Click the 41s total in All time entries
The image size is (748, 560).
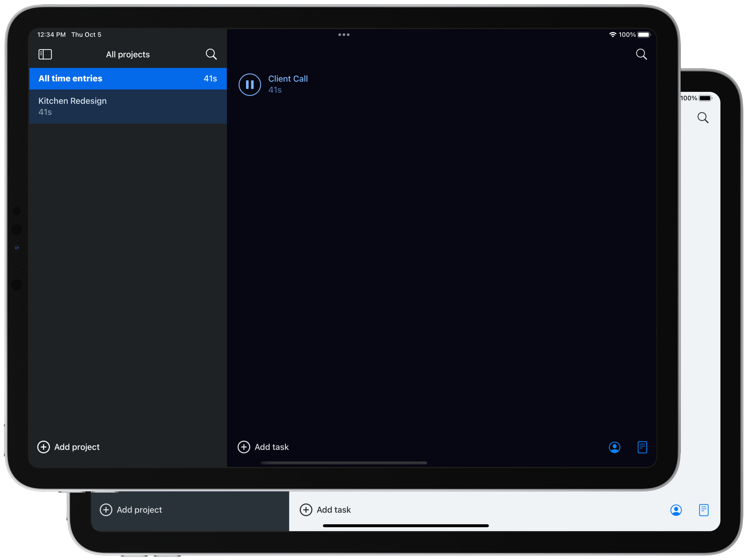click(210, 78)
